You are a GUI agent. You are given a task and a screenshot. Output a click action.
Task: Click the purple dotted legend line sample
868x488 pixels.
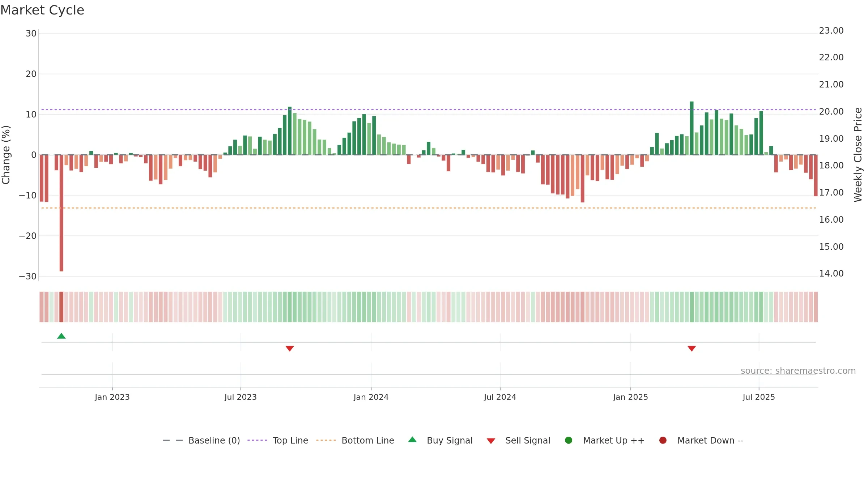point(257,440)
